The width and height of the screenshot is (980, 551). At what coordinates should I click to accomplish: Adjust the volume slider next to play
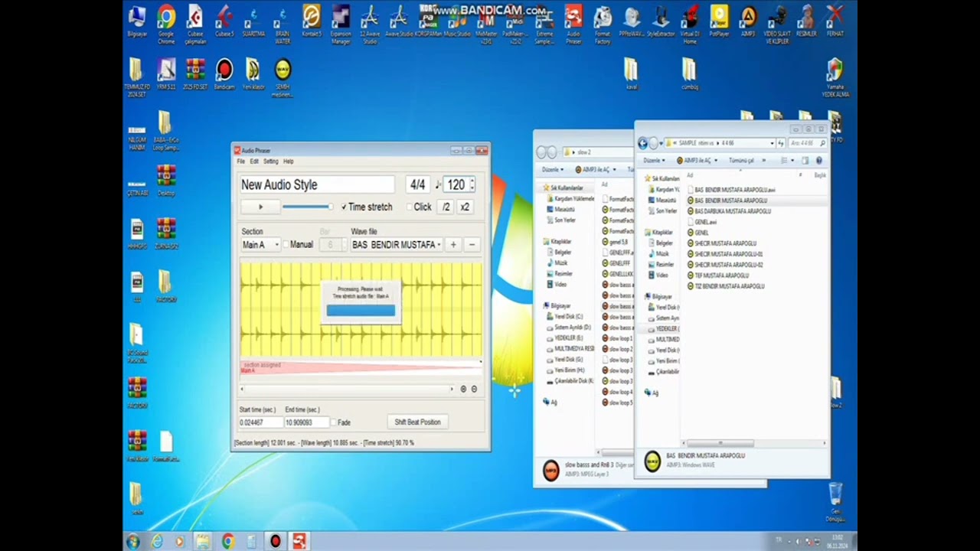tap(307, 207)
